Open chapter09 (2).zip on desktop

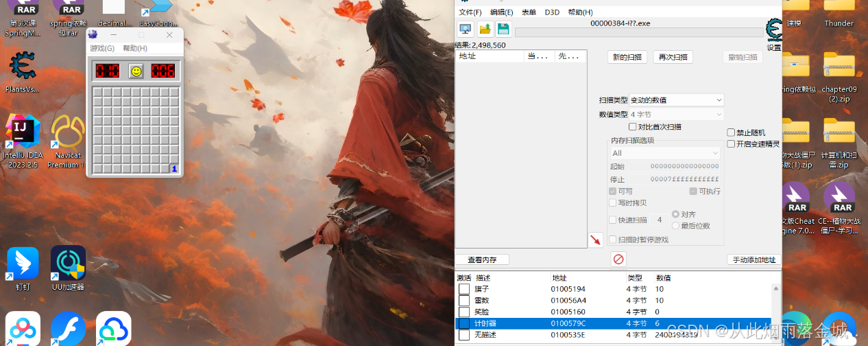[x=839, y=76]
